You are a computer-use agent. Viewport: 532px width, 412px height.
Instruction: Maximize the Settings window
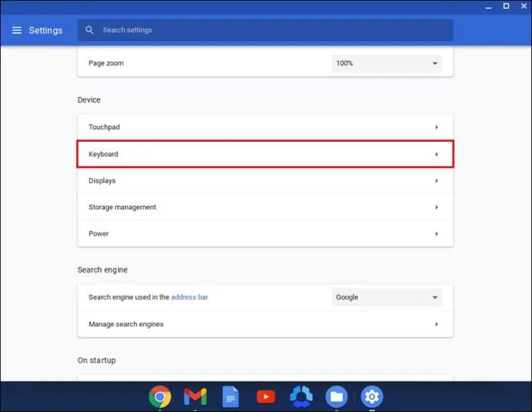(x=507, y=6)
